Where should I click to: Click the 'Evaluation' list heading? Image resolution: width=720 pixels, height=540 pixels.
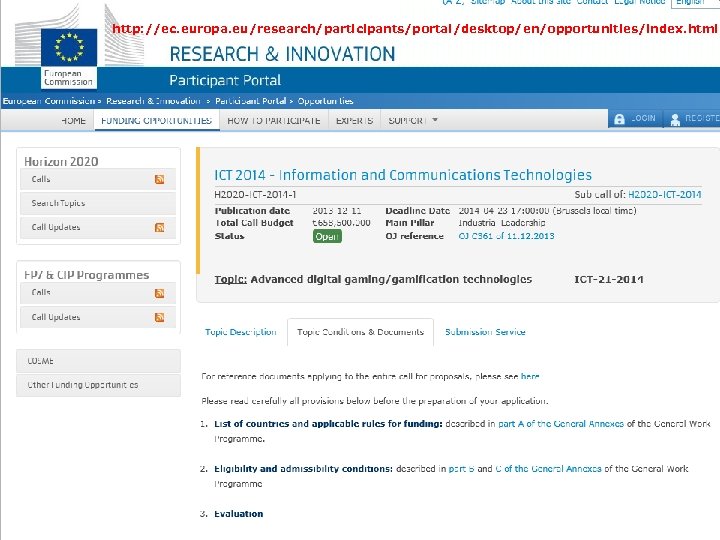click(239, 514)
